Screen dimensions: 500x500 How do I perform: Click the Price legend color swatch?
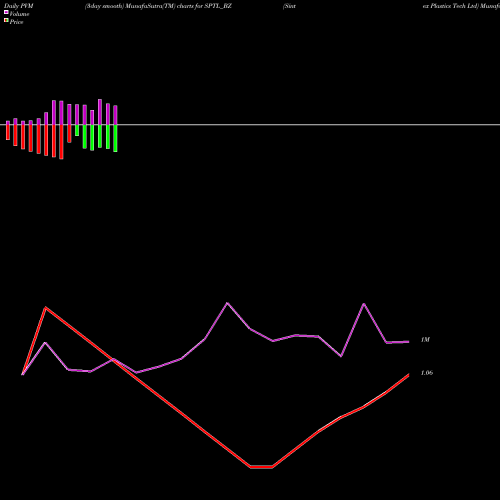tap(6, 20)
